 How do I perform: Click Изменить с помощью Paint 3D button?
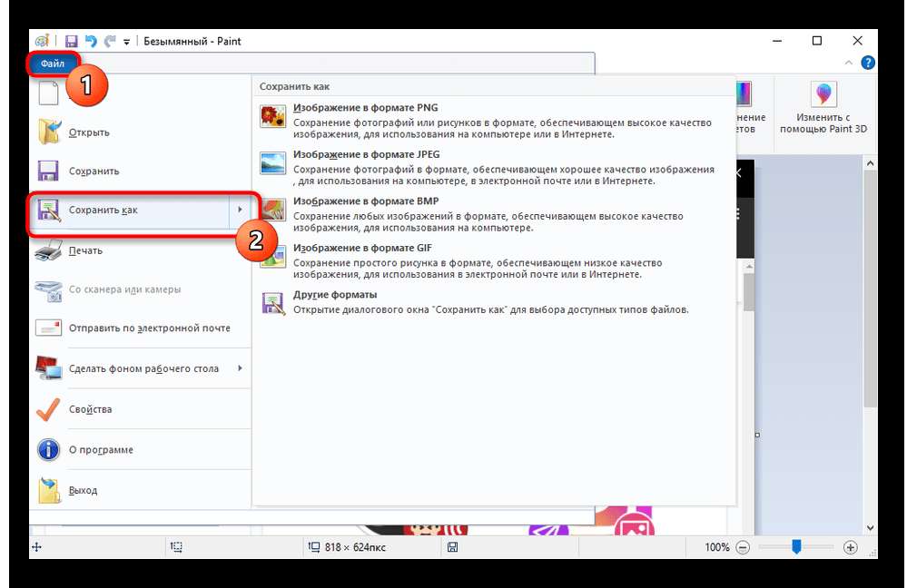click(823, 109)
